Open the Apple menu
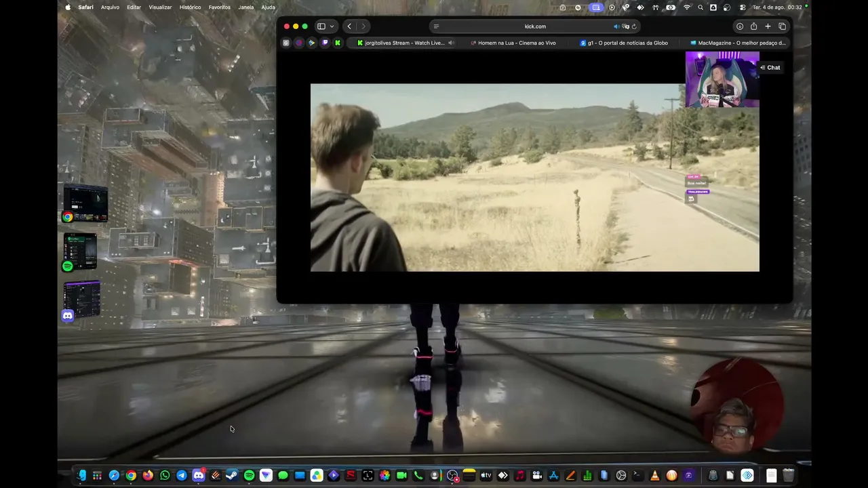Viewport: 868px width, 488px height. pos(68,7)
